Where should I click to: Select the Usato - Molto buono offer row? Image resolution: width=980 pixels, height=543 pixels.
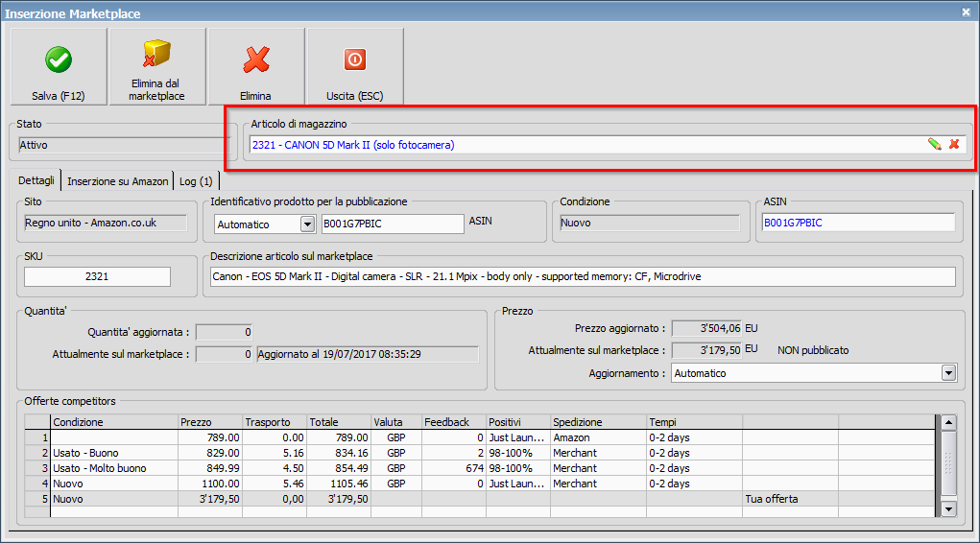tap(101, 468)
